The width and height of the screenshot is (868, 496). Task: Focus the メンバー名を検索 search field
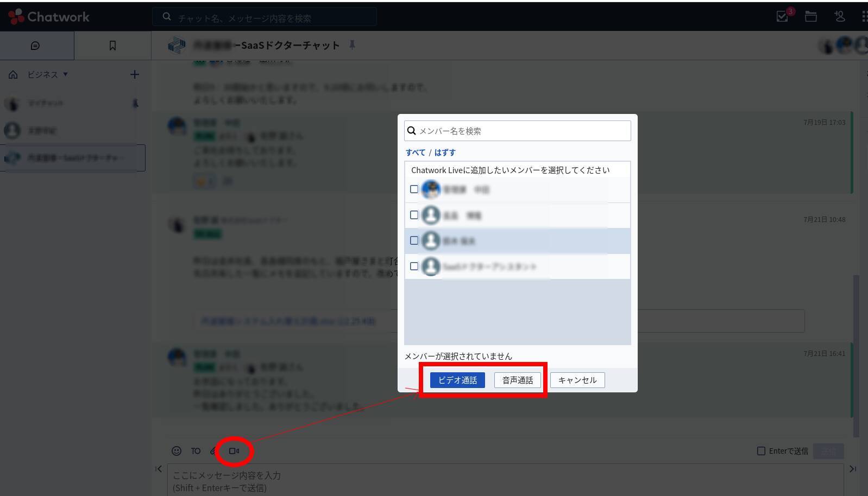tap(518, 131)
